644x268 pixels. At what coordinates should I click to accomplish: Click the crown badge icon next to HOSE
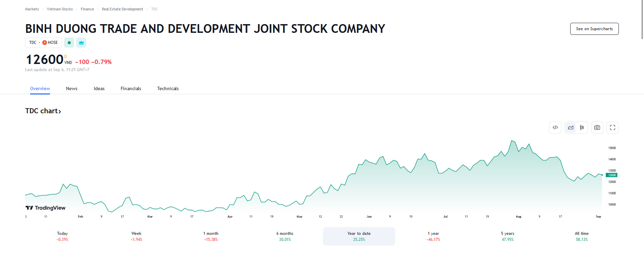[x=81, y=43]
